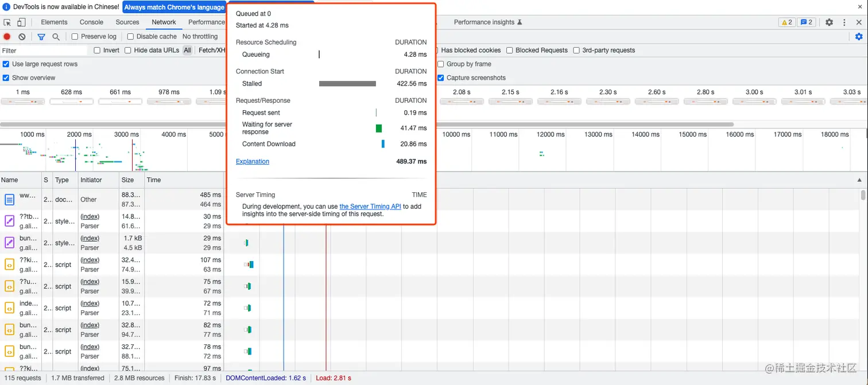Image resolution: width=868 pixels, height=385 pixels.
Task: Open the Explanation link in timing popup
Action: (x=253, y=162)
